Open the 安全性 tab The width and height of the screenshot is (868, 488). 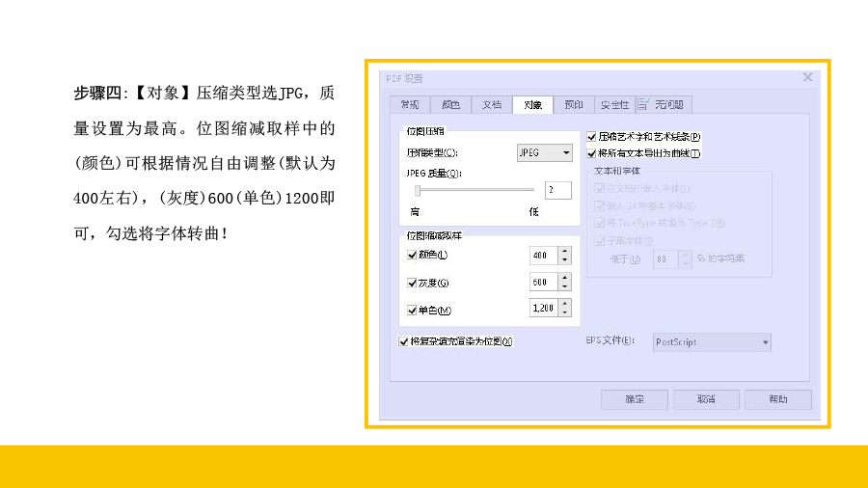pyautogui.click(x=614, y=105)
